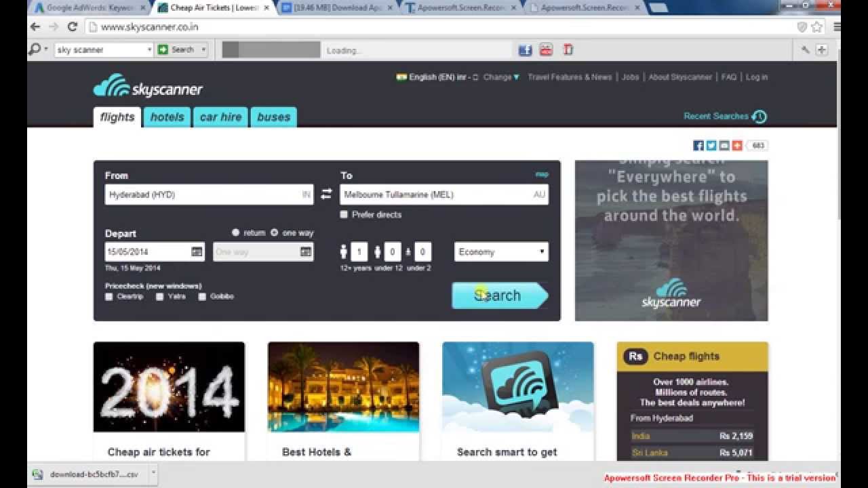Swap From and To airports icon
This screenshot has height=488, width=868.
tap(326, 195)
